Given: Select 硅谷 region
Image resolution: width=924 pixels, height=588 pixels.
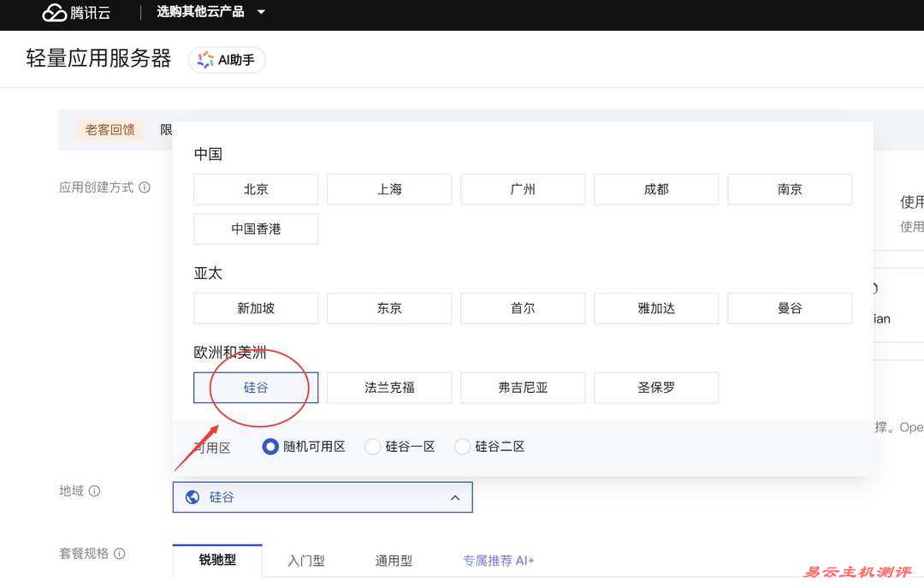Looking at the screenshot, I should coord(256,388).
